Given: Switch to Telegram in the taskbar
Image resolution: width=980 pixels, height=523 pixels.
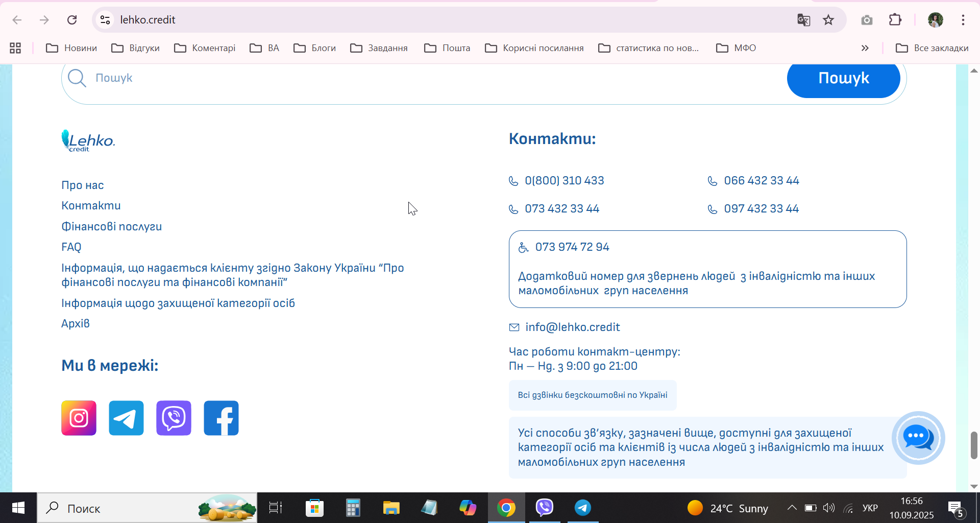Looking at the screenshot, I should coord(583,507).
